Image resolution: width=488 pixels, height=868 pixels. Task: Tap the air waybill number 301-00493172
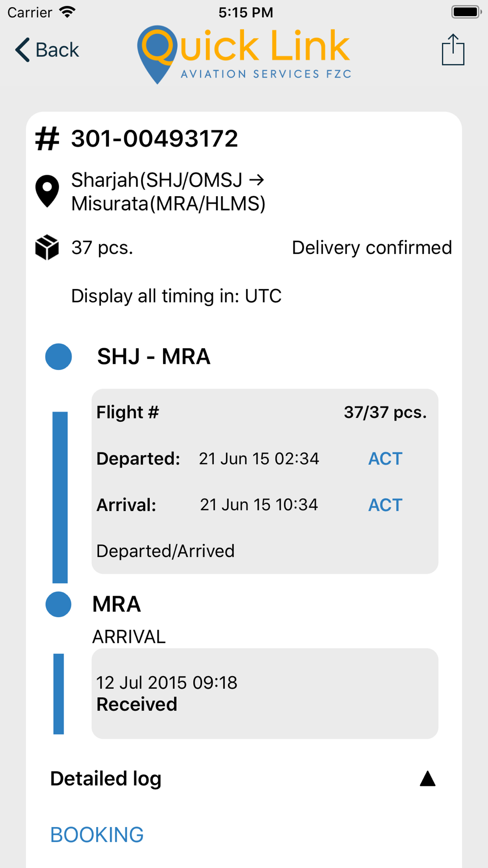155,139
